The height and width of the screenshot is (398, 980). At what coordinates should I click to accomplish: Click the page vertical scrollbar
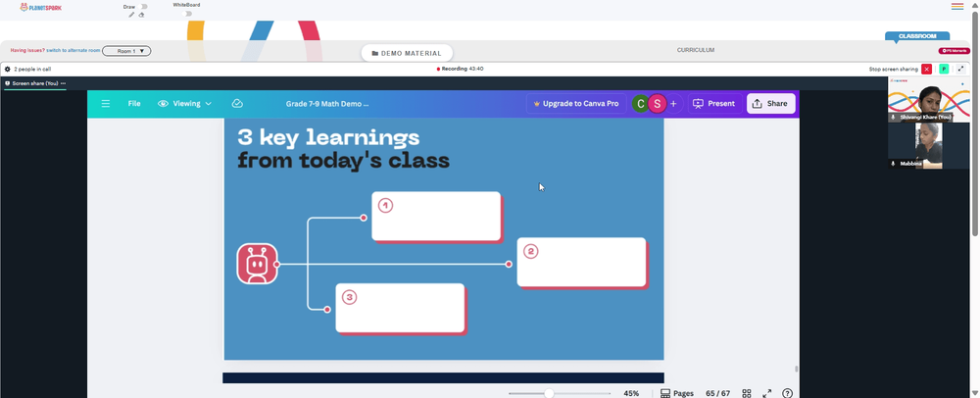pos(976,122)
